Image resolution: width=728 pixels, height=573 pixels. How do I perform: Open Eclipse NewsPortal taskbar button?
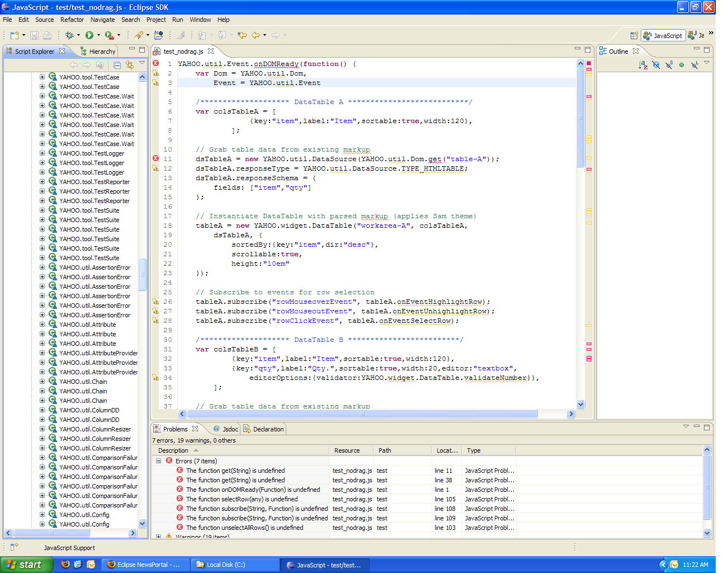point(146,565)
